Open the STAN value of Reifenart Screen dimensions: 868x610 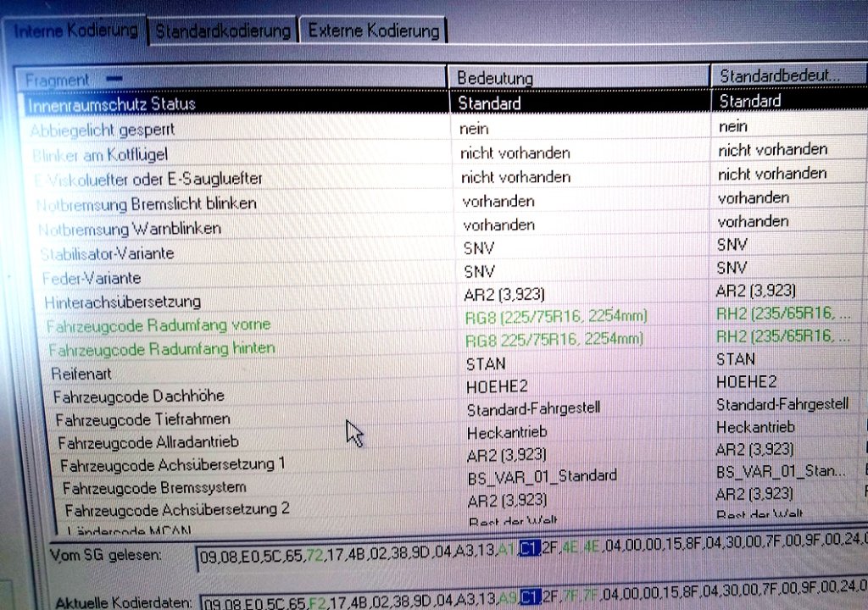[486, 363]
